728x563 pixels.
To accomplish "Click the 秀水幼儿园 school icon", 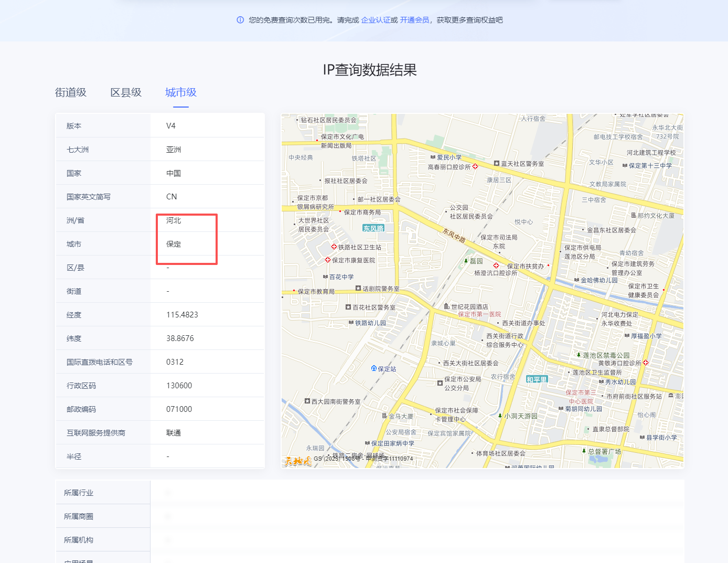I will [601, 382].
